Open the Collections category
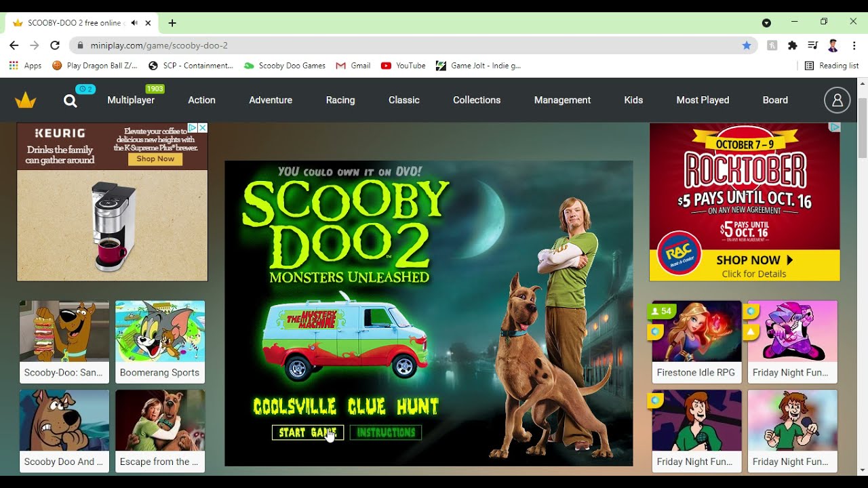 point(477,100)
